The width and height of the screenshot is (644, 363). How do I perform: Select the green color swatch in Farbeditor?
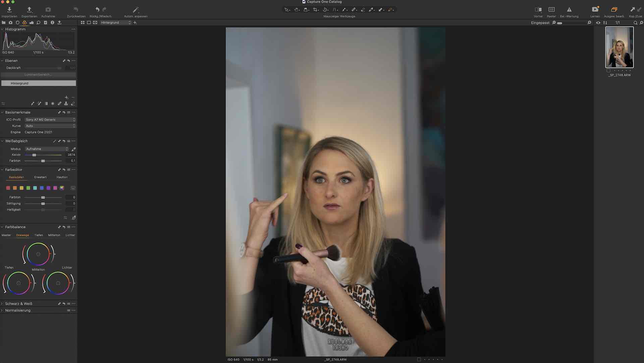[x=28, y=188]
